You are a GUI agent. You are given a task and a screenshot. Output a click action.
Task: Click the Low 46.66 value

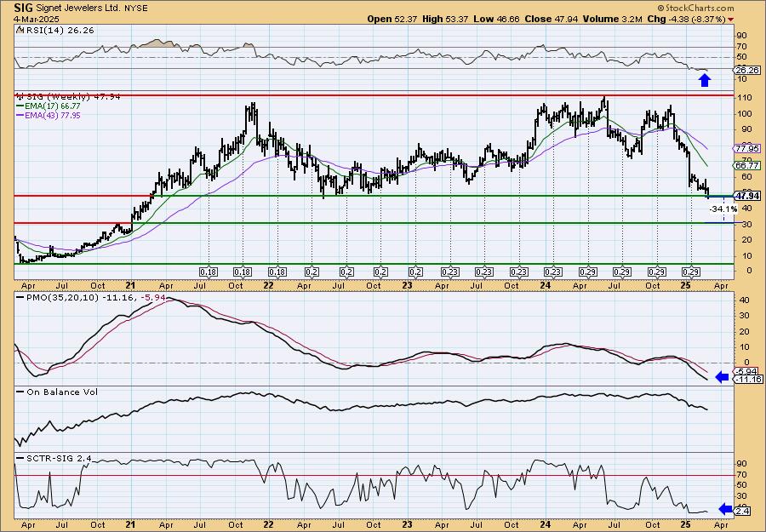[x=498, y=19]
